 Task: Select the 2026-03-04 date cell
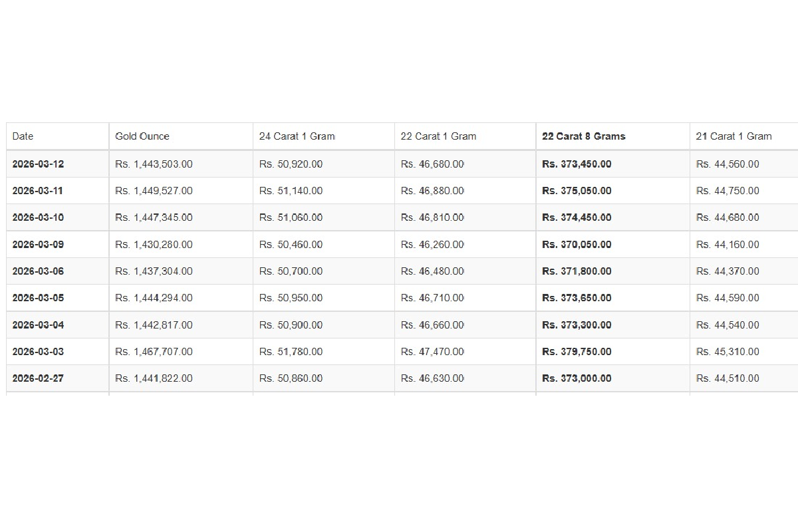pyautogui.click(x=38, y=325)
